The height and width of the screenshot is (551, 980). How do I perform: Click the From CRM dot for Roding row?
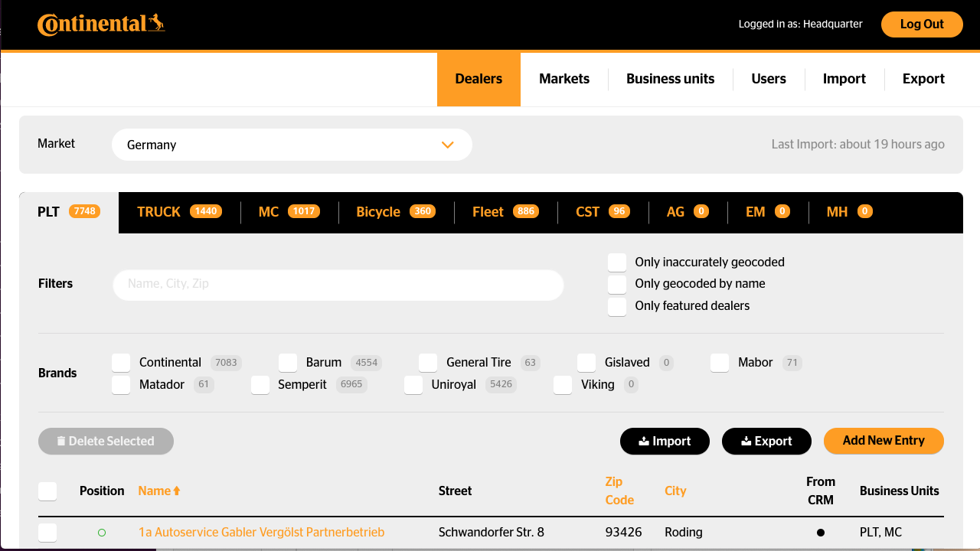click(821, 533)
